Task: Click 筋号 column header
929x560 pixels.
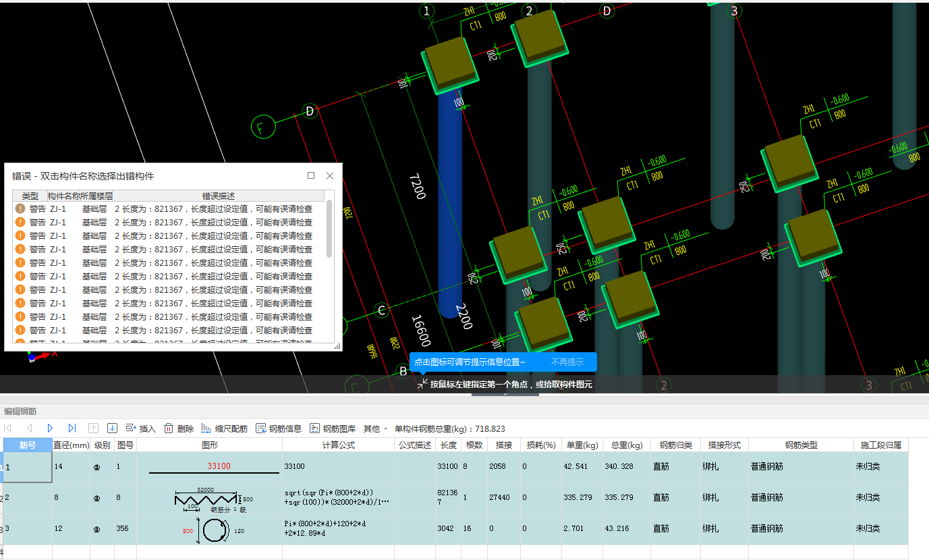Action: [28, 445]
